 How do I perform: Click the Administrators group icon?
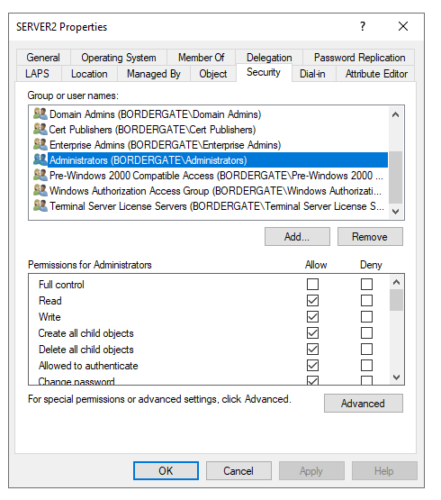[40, 160]
